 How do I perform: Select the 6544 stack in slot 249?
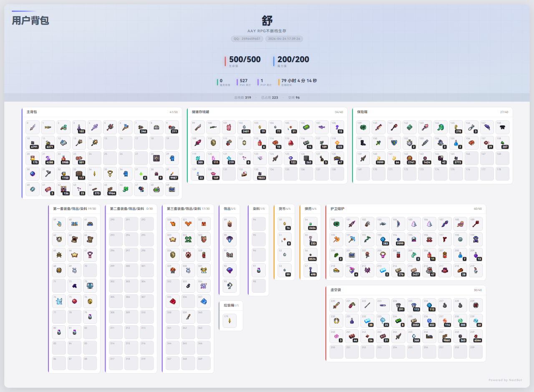(475, 336)
